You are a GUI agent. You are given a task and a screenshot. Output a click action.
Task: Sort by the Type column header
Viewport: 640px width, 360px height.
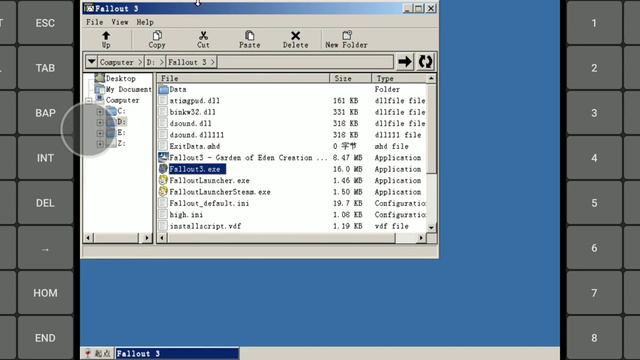[x=399, y=78]
